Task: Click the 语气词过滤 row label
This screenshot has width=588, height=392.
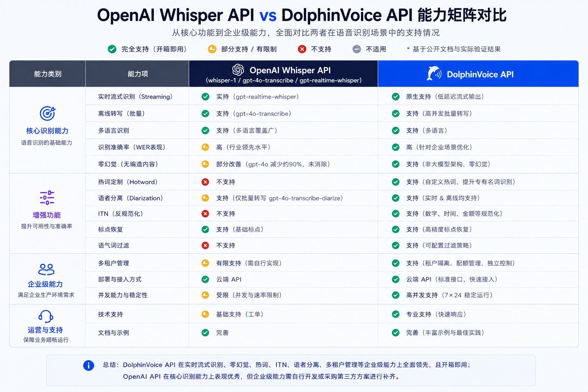Action: point(114,245)
